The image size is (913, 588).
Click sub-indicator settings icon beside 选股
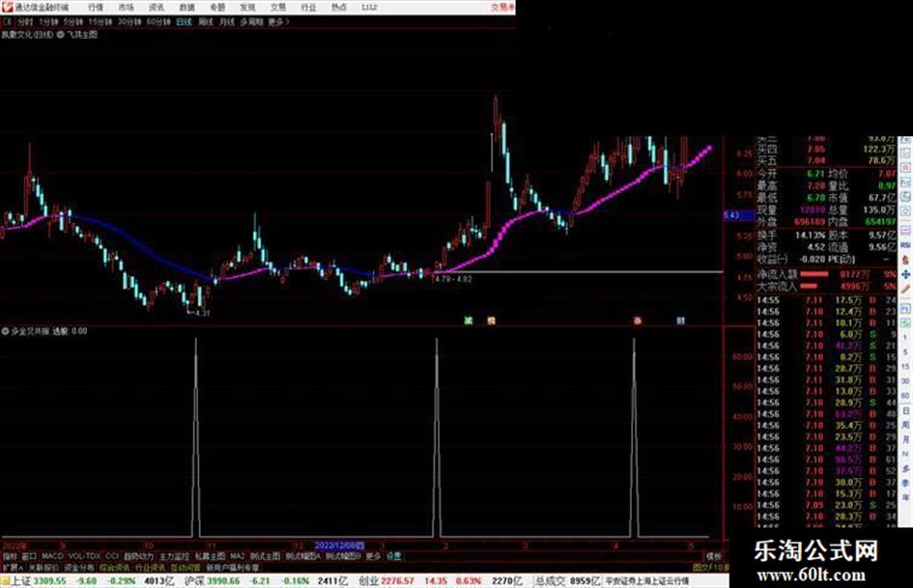[6, 331]
